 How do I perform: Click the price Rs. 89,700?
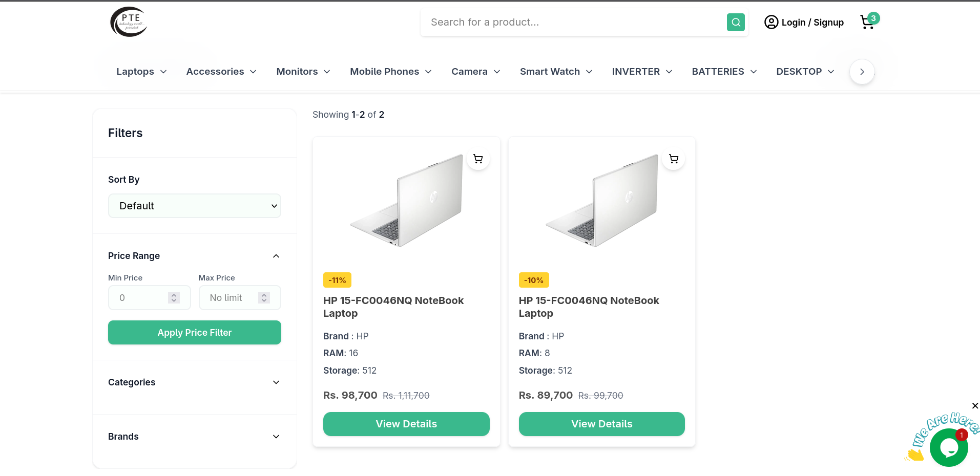[x=546, y=395]
